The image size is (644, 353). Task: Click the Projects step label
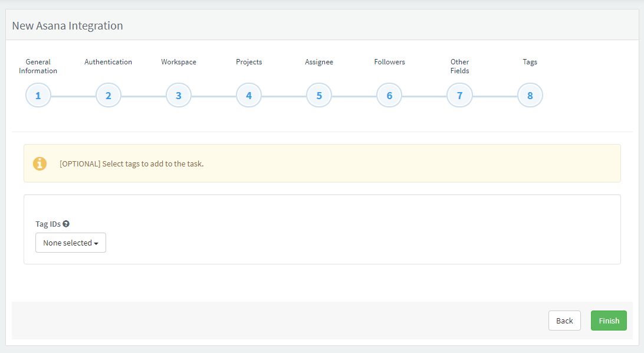click(249, 62)
